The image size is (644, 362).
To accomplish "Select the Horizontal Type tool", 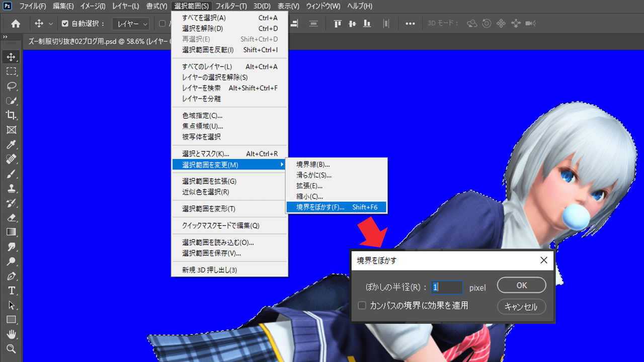I will pyautogui.click(x=11, y=291).
